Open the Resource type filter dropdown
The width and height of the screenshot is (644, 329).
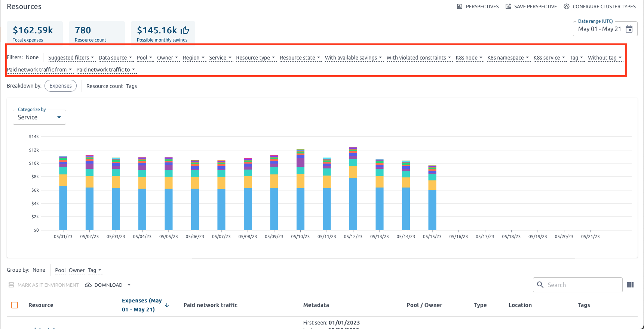255,58
